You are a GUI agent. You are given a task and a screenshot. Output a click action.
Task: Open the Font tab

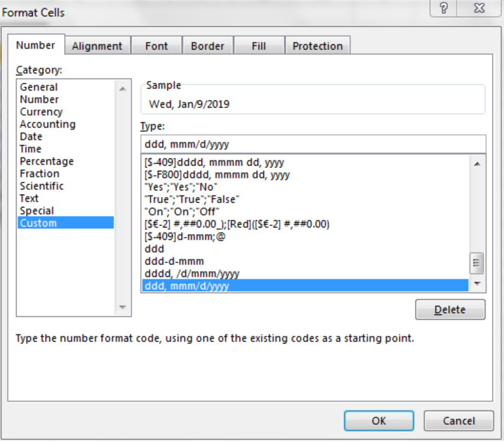[x=157, y=46]
